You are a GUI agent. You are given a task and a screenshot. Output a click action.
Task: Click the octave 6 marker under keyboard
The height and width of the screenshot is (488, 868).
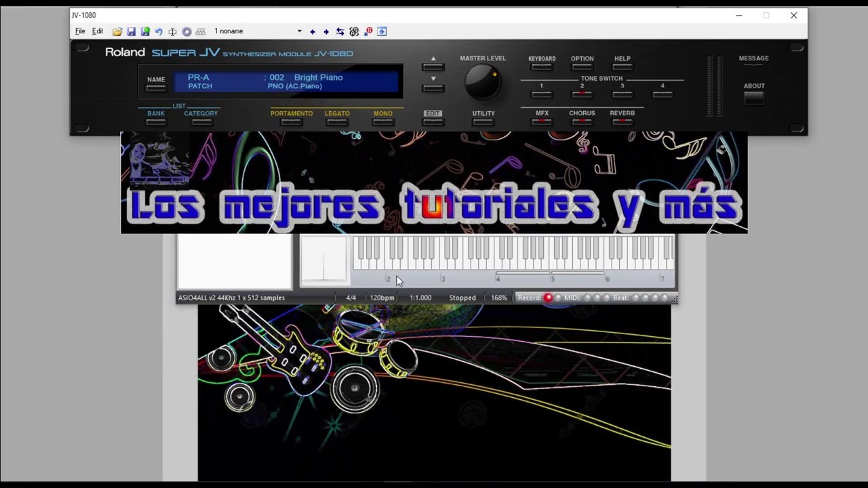(x=608, y=279)
